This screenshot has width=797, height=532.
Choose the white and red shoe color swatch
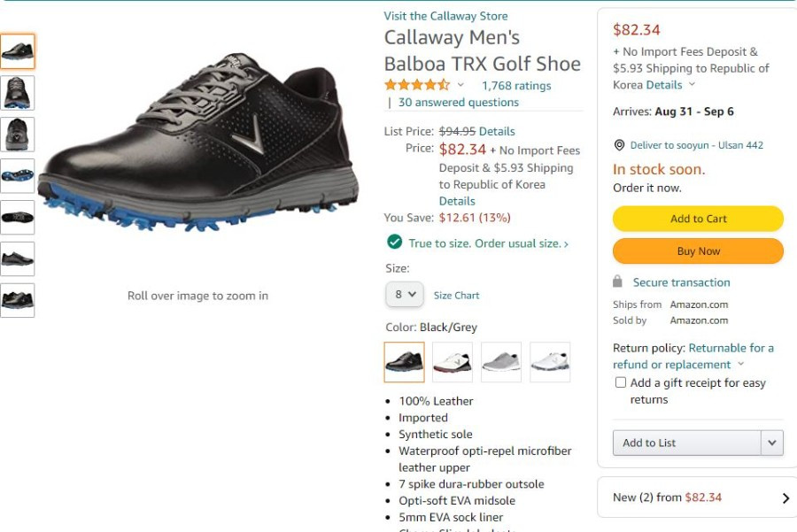pos(453,362)
